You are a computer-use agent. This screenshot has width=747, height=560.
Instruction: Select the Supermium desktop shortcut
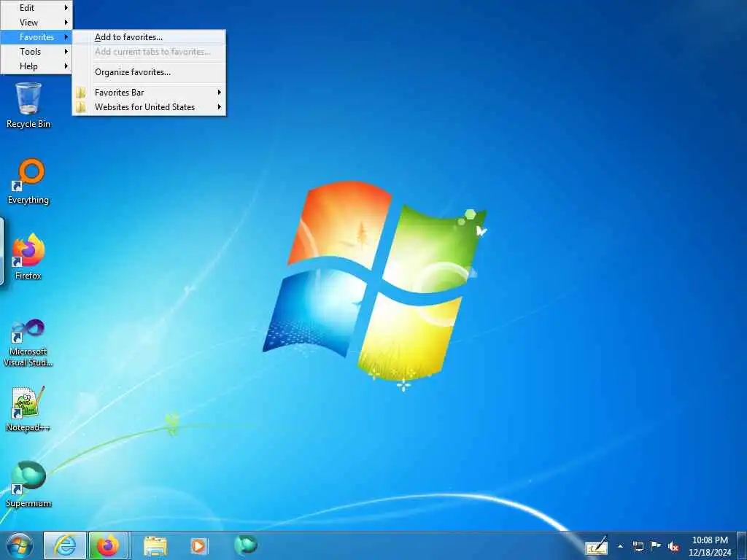pos(28,484)
